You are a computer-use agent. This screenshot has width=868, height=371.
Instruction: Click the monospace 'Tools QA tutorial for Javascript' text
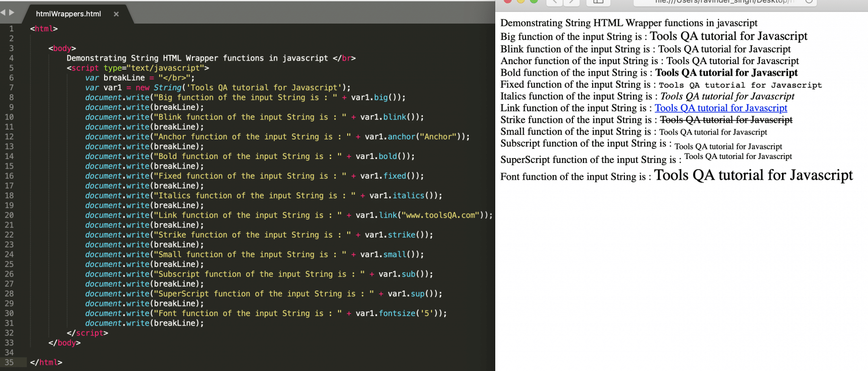click(740, 85)
